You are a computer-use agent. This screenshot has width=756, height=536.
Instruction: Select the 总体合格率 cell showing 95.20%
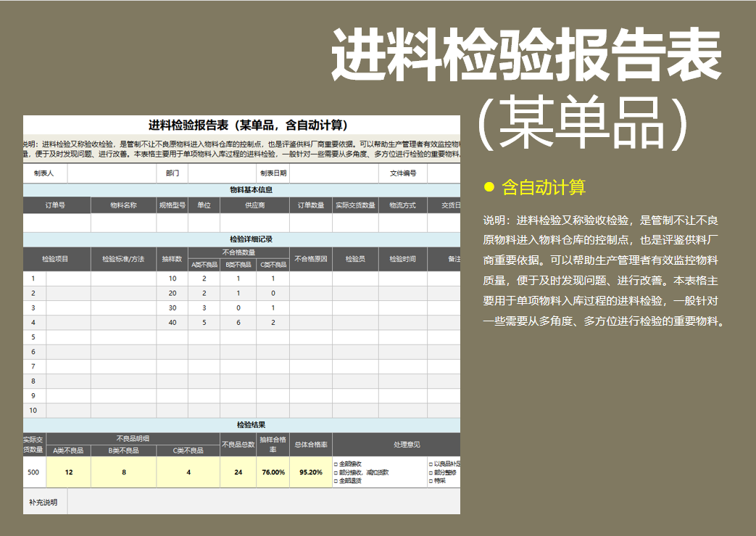(x=311, y=472)
